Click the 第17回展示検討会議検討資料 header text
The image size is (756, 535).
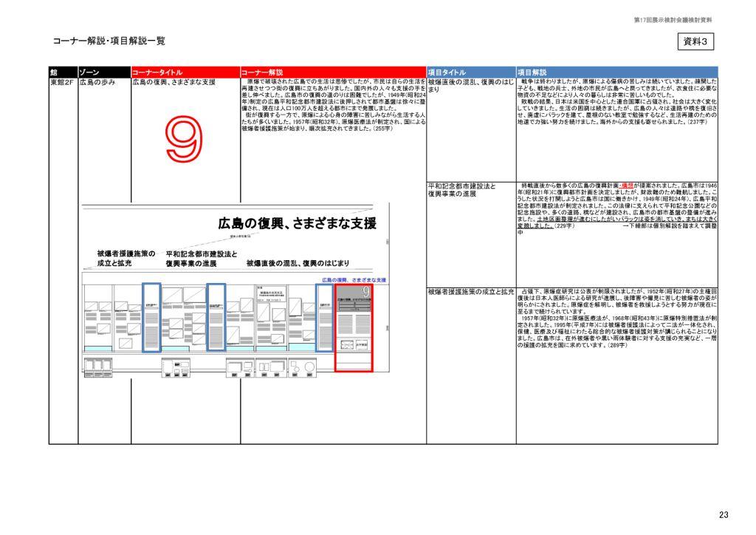673,20
